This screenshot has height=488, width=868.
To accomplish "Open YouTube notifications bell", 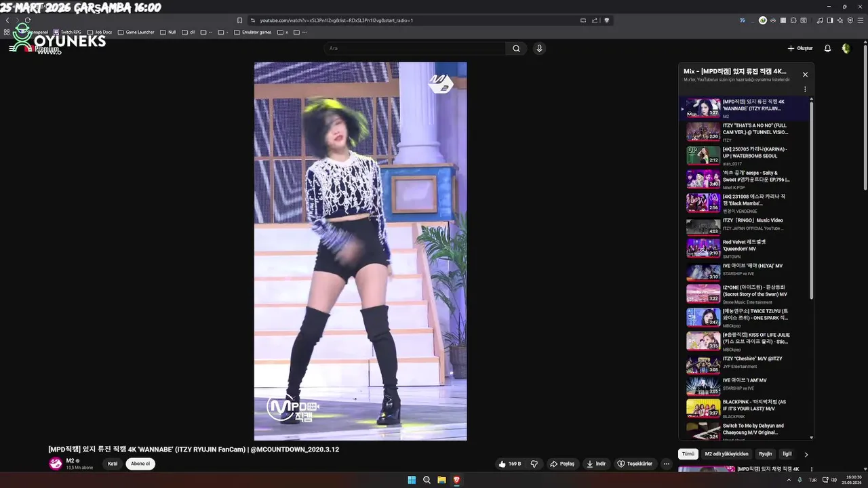I will [x=827, y=48].
